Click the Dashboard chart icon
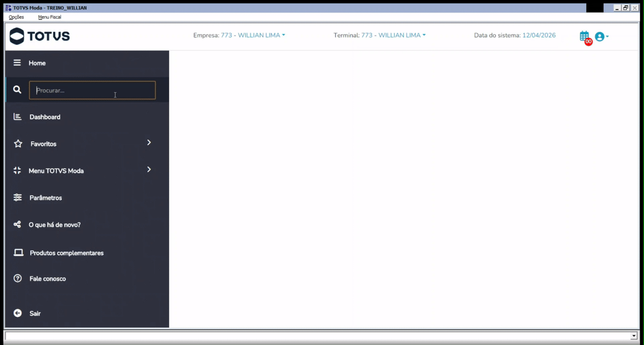Viewport: 644px width, 345px height. tap(17, 117)
